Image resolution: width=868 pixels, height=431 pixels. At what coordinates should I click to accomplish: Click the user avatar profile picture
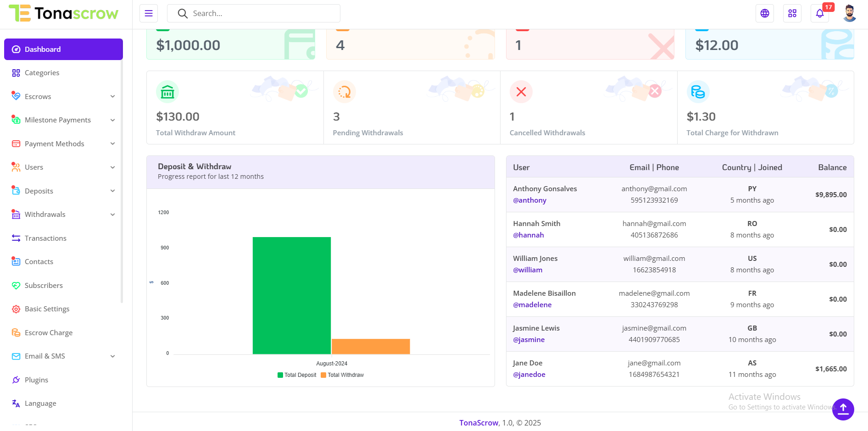pos(849,13)
